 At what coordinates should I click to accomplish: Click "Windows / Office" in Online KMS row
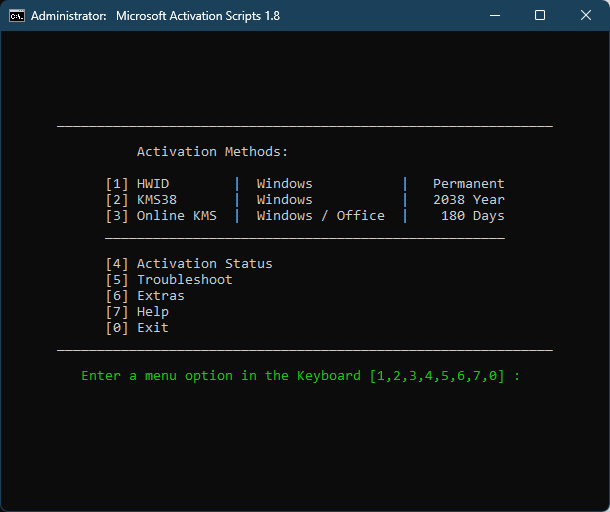click(320, 216)
